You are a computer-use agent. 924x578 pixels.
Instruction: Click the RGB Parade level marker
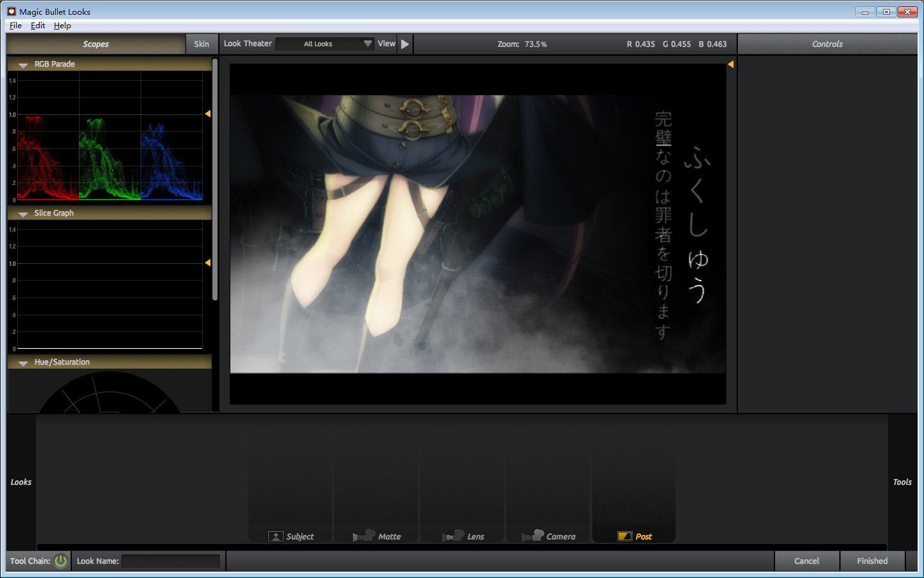click(208, 114)
